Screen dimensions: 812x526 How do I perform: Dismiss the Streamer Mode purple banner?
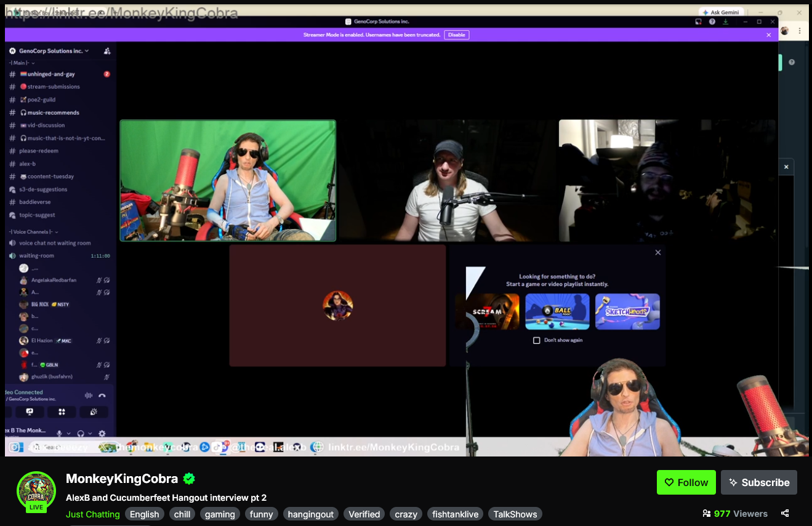click(x=769, y=35)
